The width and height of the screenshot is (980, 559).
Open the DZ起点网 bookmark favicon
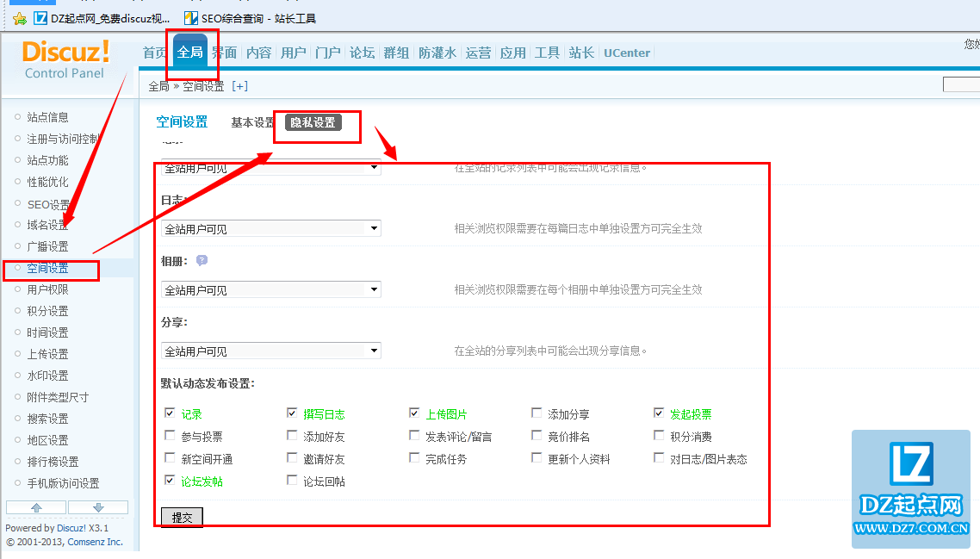40,18
